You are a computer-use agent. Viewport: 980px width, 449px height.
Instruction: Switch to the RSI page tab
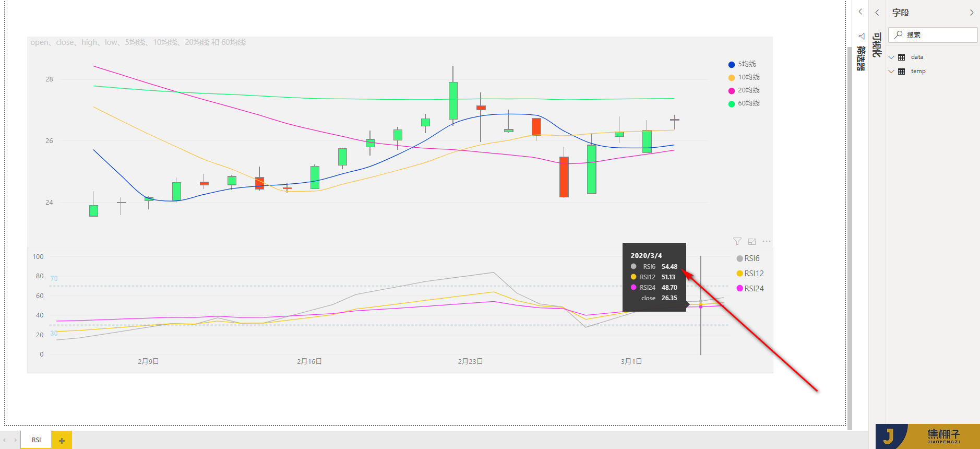pos(36,440)
